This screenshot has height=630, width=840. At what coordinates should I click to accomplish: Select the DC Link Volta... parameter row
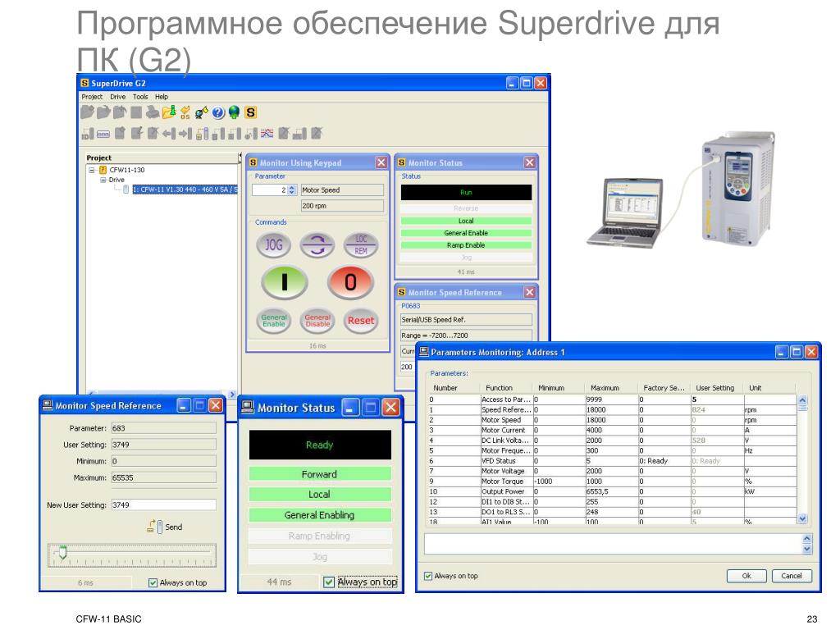point(612,441)
